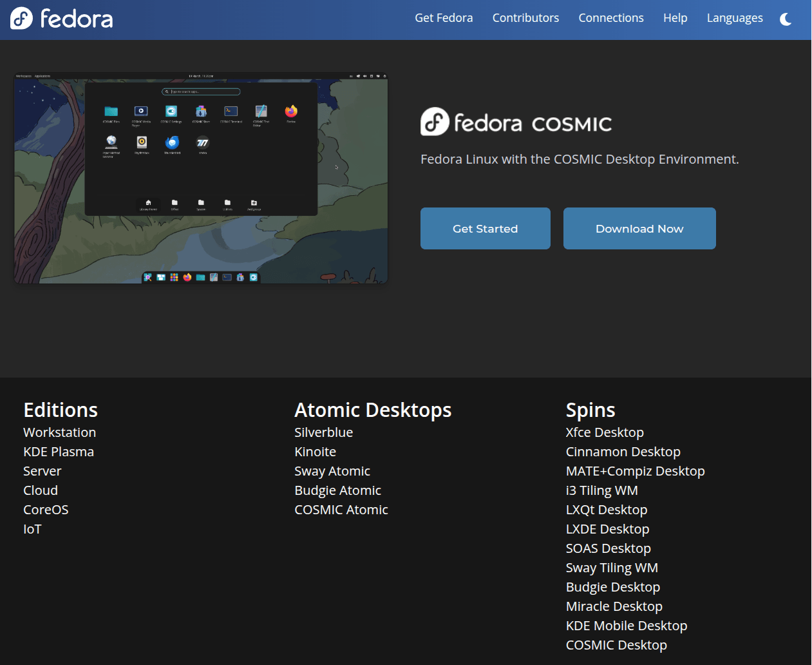
Task: Click the Get Started button
Action: [x=486, y=228]
